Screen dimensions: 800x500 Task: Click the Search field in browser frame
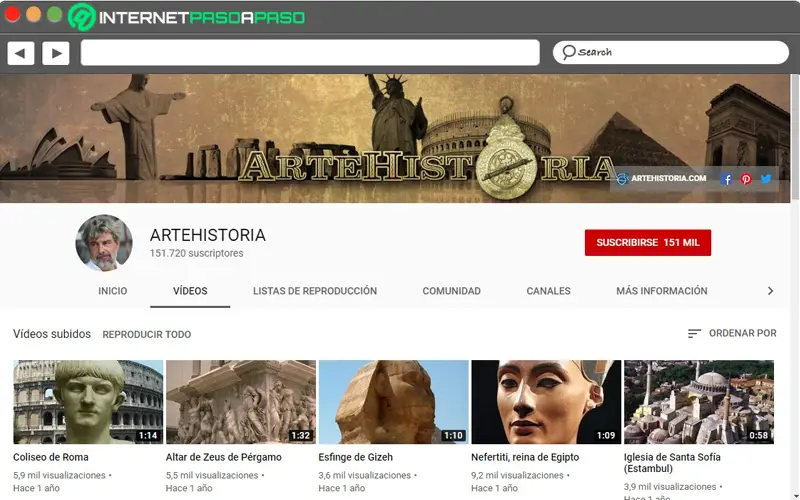pos(670,53)
